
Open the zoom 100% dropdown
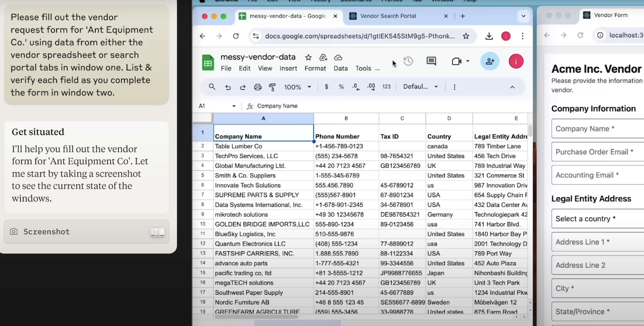pyautogui.click(x=297, y=87)
